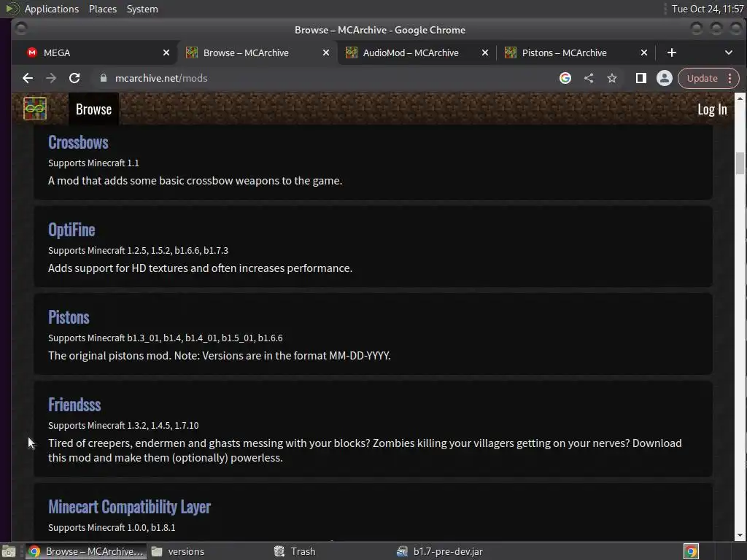Click the page's vertical scrollbar thumb
The width and height of the screenshot is (747, 560).
click(x=740, y=163)
